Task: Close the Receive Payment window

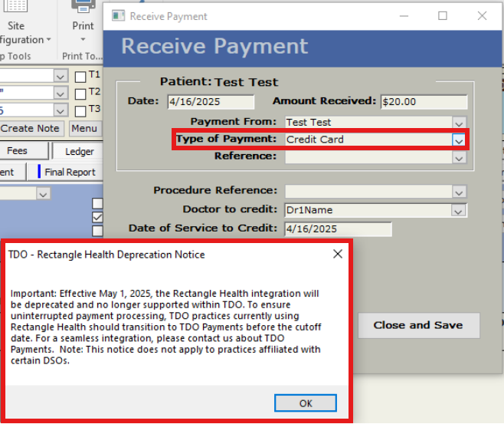Action: 481,15
